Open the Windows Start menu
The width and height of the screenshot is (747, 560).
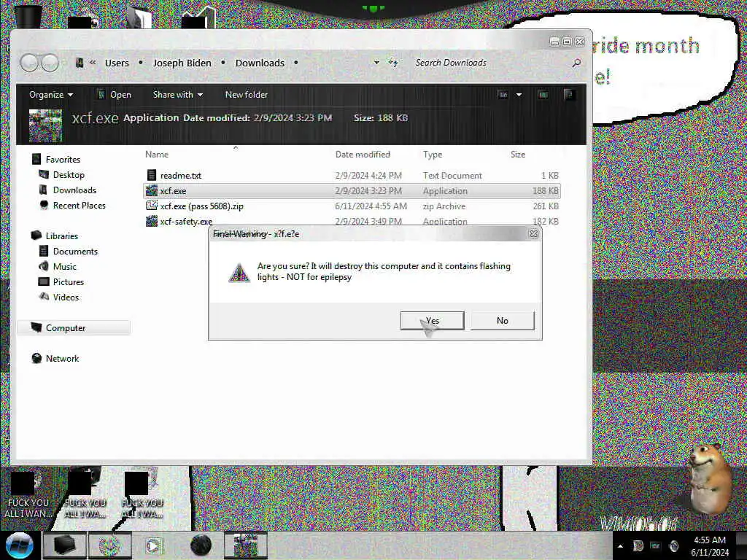click(x=20, y=545)
